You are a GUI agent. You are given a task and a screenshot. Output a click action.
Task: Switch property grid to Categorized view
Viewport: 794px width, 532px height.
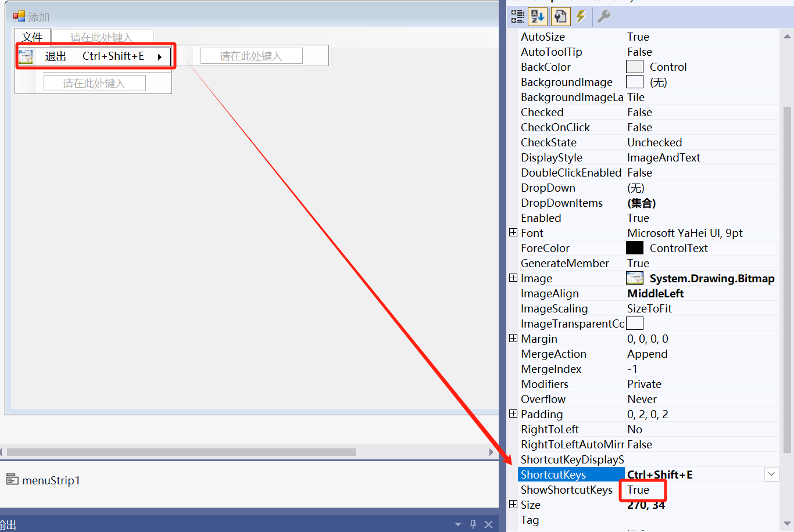(x=517, y=16)
